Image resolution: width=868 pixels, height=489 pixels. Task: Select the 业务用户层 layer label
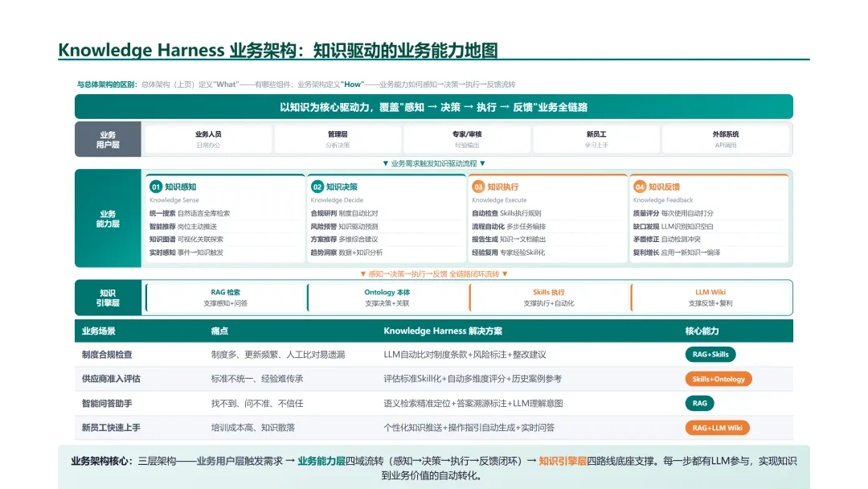tap(108, 140)
